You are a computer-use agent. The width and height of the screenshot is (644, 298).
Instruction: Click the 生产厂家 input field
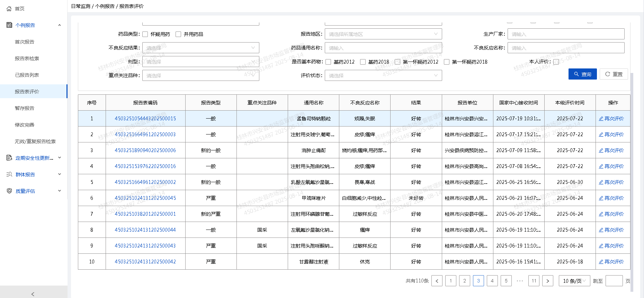click(x=566, y=34)
